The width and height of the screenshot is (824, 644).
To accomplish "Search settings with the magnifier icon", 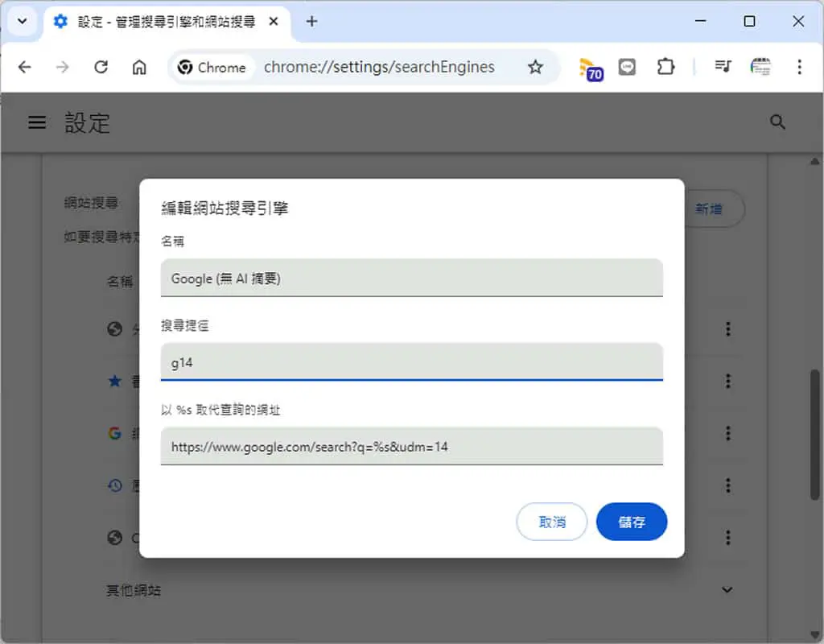I will pyautogui.click(x=777, y=122).
